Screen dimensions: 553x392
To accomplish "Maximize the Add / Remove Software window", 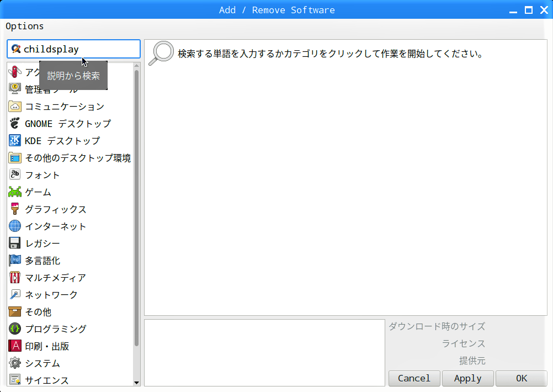I will (x=528, y=10).
